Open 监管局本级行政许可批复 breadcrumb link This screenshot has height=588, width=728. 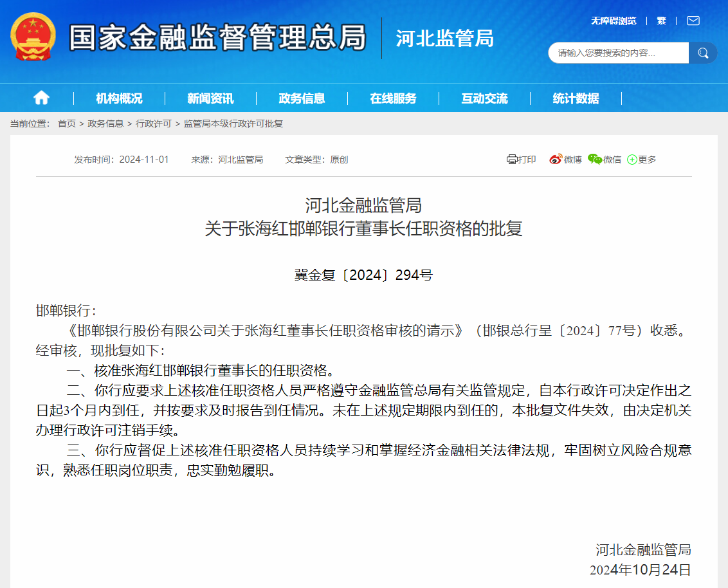(233, 124)
